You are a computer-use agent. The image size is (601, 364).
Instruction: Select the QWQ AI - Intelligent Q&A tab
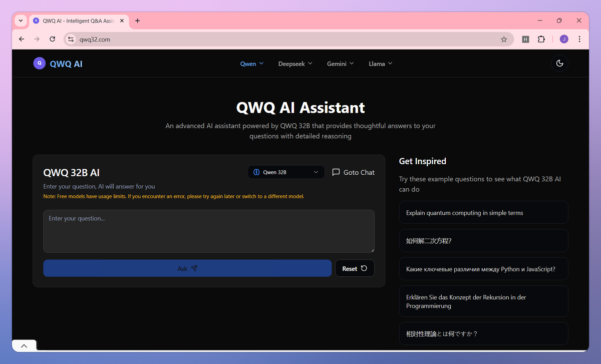79,21
